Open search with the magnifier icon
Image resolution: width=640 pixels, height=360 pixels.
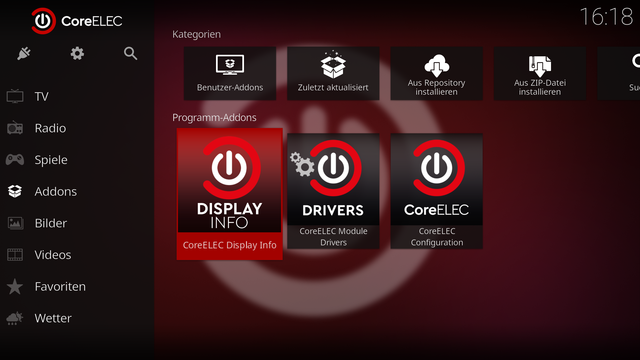130,53
